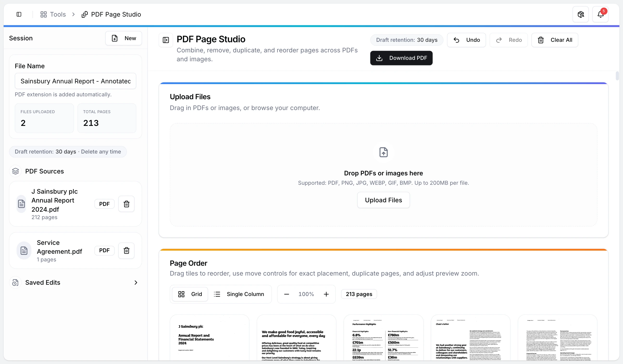Select Performance highlights page thumbnail

tap(383, 338)
